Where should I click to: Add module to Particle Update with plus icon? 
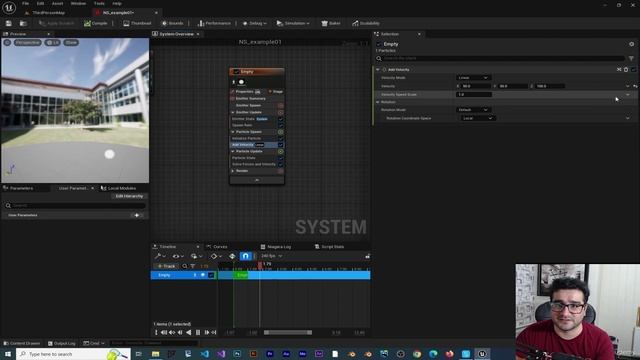281,151
